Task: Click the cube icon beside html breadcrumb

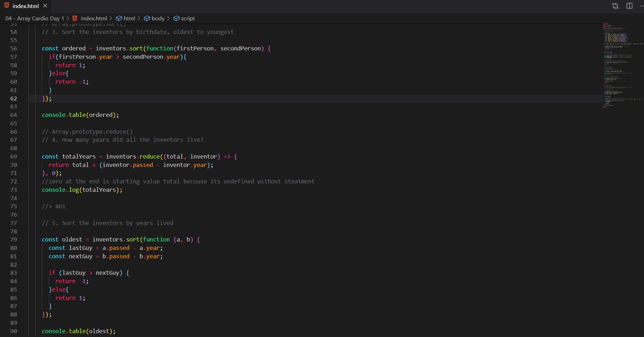Action: coord(119,18)
